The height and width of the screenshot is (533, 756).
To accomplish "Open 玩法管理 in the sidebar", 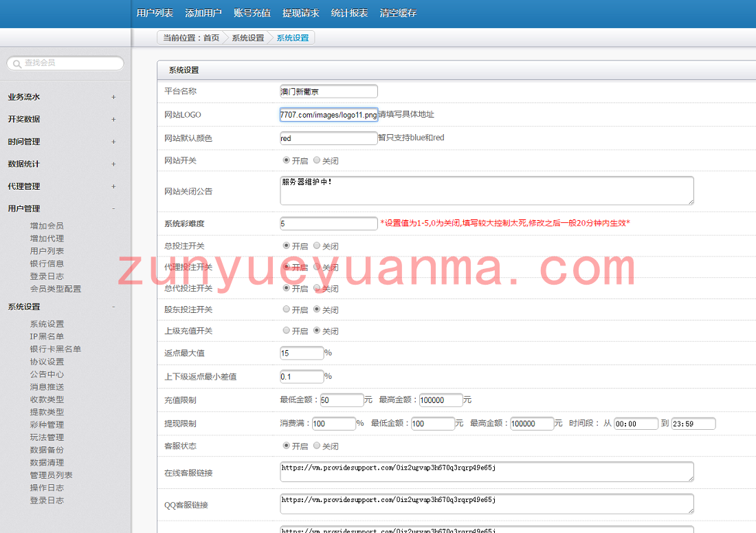I will (47, 437).
